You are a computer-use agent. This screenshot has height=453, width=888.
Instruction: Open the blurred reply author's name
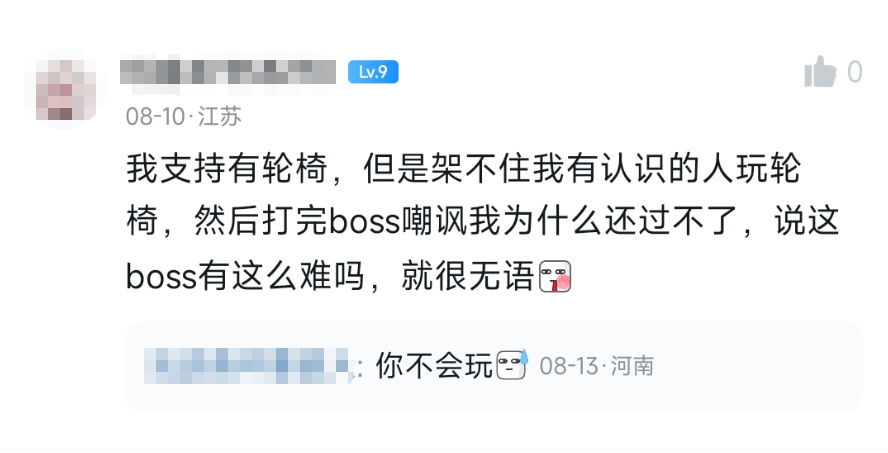point(246,366)
